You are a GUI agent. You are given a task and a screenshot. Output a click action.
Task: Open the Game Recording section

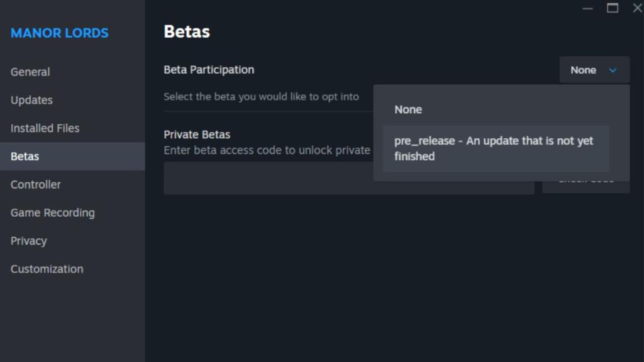coord(52,212)
